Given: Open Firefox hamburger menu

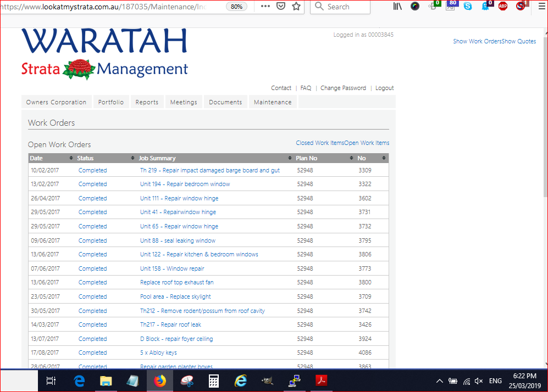Looking at the screenshot, I should [542, 6].
